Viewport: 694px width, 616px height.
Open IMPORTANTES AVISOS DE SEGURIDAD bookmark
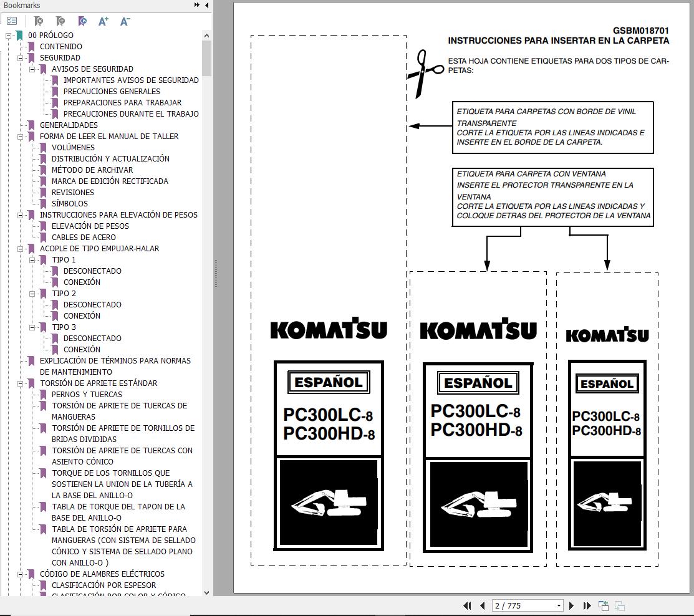click(131, 80)
